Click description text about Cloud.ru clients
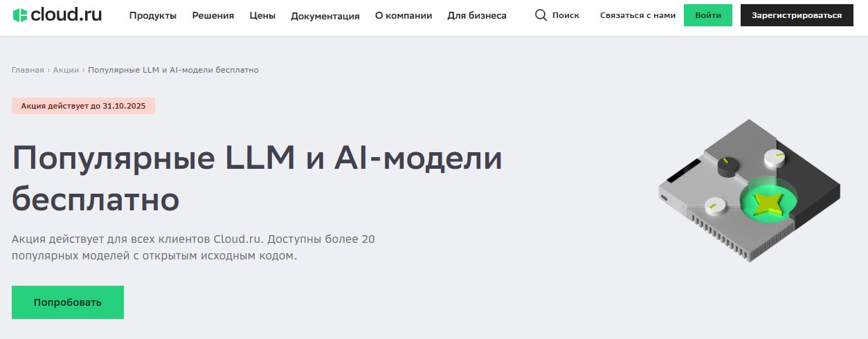This screenshot has height=339, width=868. 193,247
